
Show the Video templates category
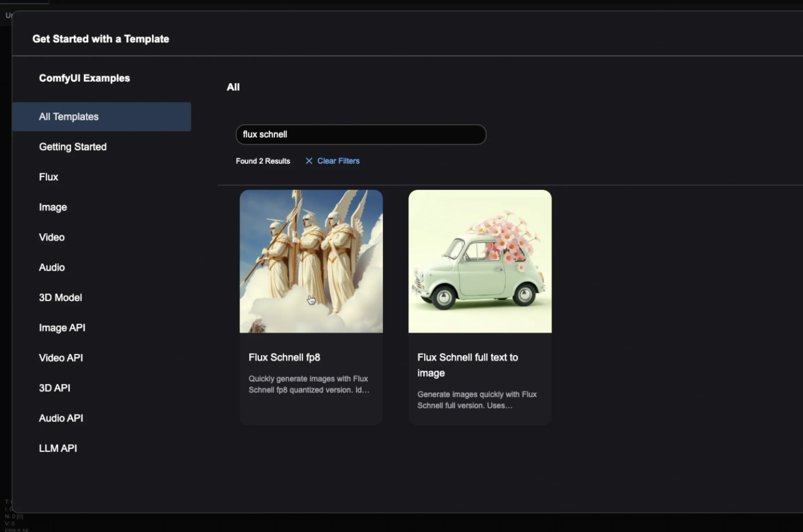51,237
